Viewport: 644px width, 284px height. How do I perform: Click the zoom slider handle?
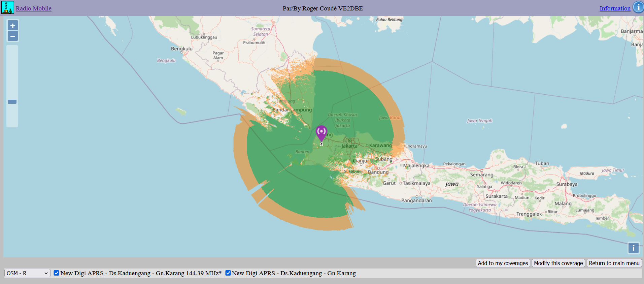12,102
